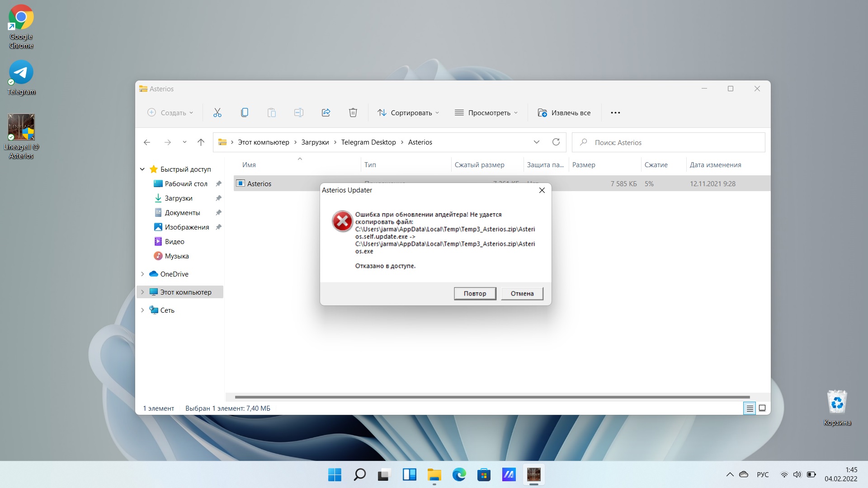The height and width of the screenshot is (488, 868).
Task: Open taskbar Search magnifier
Action: point(360,474)
